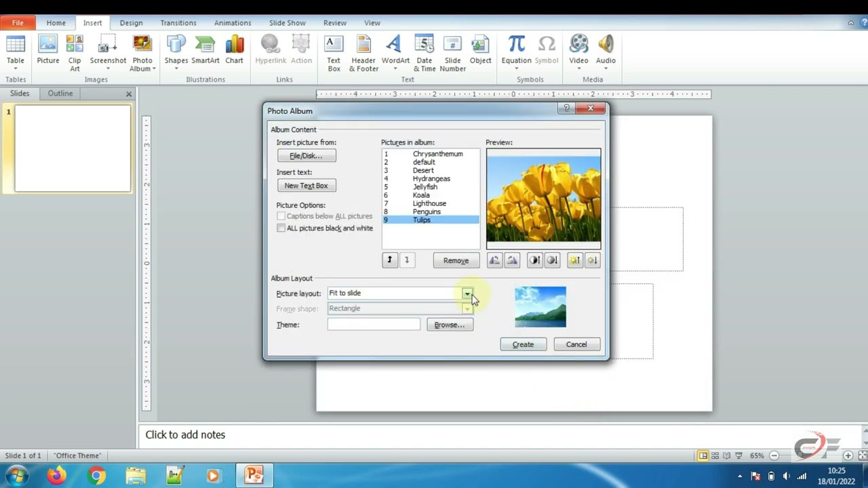
Task: Insert a SmartArt graphic
Action: pos(205,51)
